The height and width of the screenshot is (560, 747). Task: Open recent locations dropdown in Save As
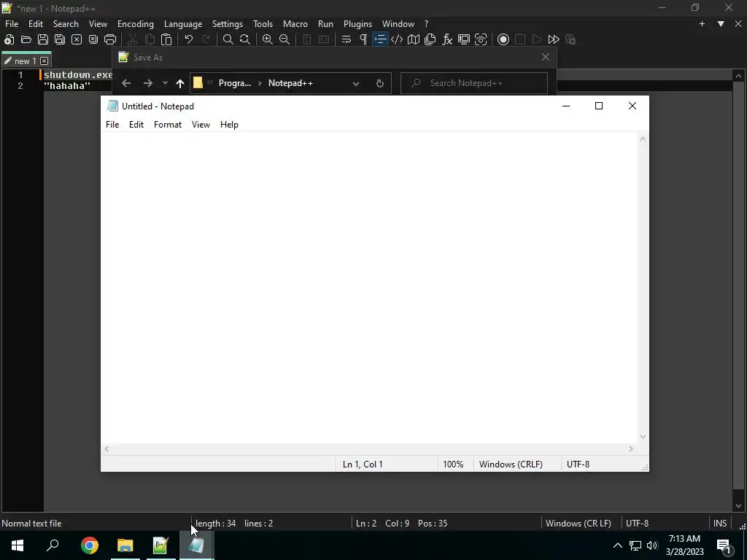coord(165,83)
